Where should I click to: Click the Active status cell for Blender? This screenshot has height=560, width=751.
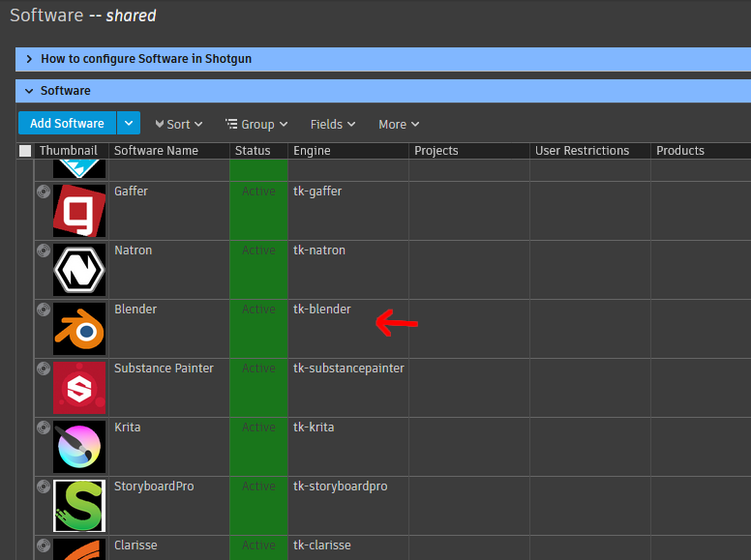pyautogui.click(x=258, y=329)
